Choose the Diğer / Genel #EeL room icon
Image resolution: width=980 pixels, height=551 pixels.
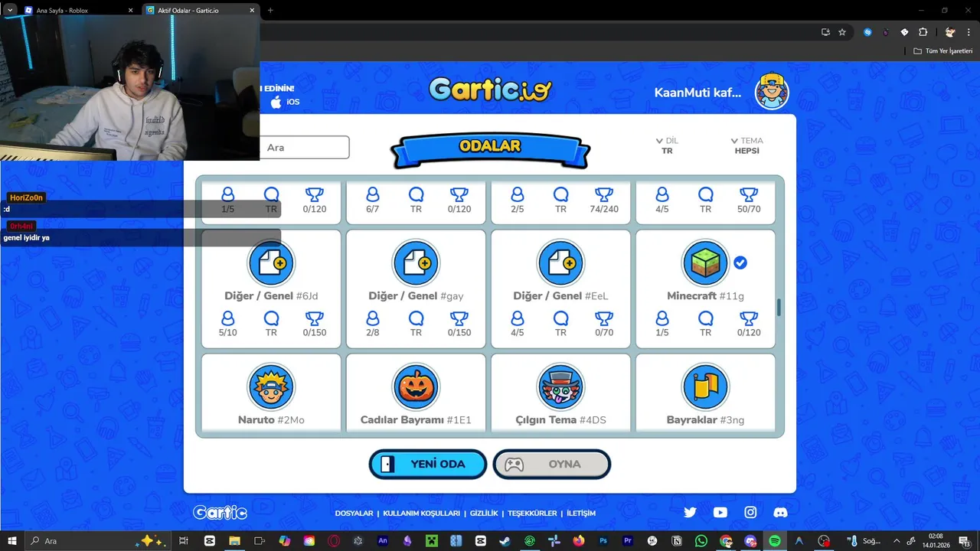(560, 262)
